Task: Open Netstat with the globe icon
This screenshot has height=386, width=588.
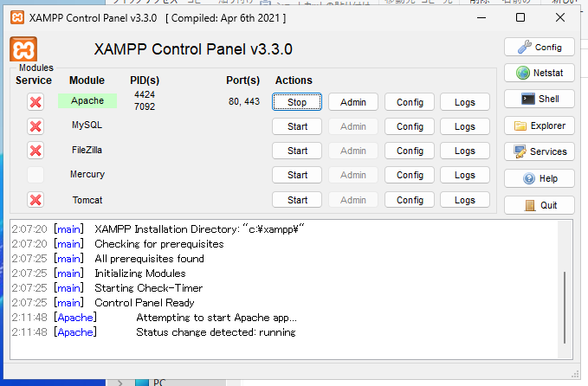Action: coord(539,74)
